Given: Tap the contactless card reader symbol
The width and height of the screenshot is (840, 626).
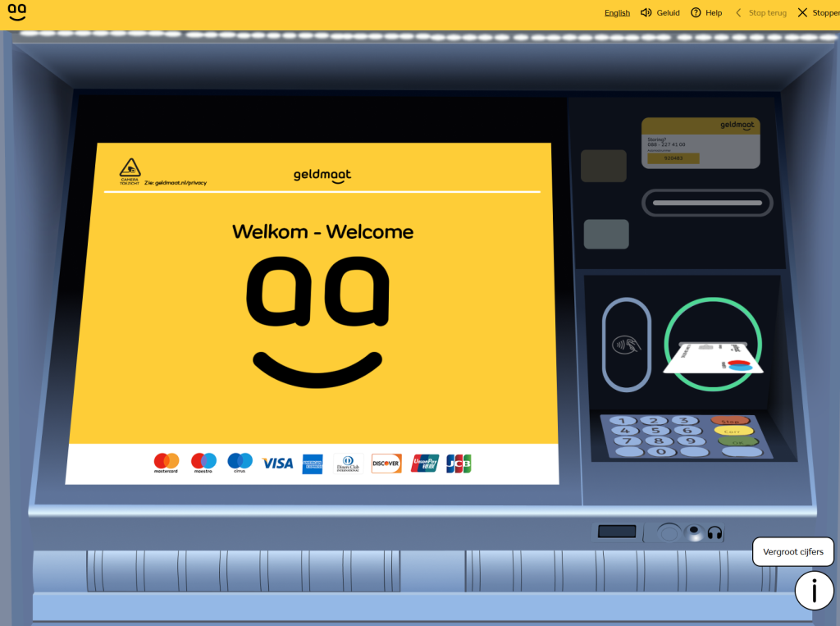Looking at the screenshot, I should (x=627, y=345).
